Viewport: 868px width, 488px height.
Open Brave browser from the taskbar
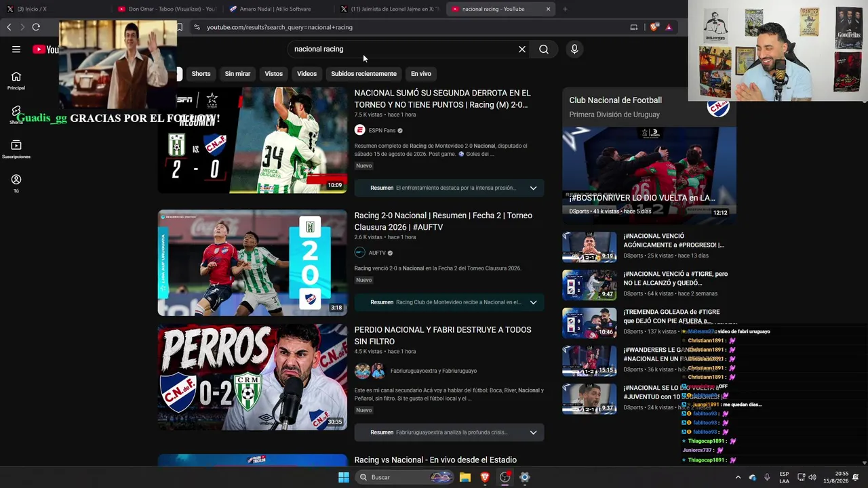[485, 477]
